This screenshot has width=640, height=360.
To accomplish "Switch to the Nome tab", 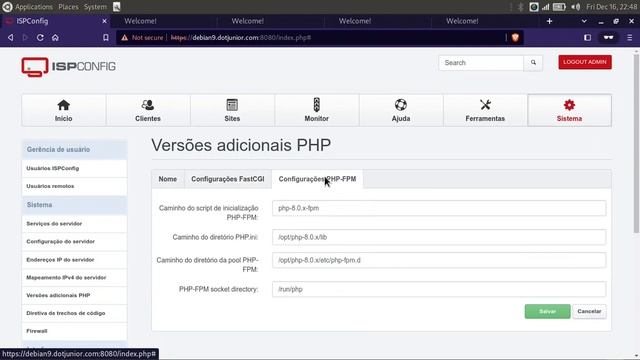I will 168,179.
